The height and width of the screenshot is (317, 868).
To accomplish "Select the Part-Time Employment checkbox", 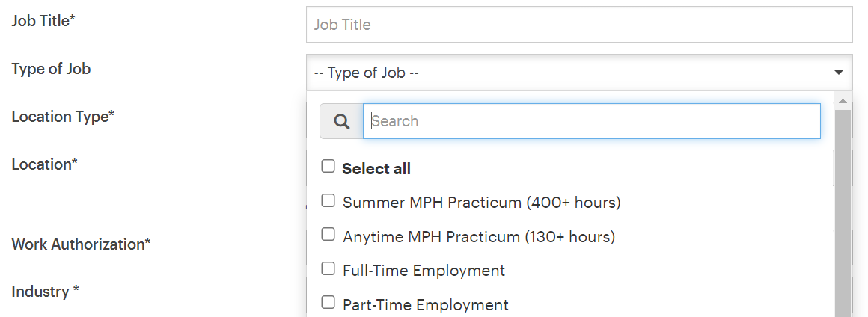I will point(328,303).
